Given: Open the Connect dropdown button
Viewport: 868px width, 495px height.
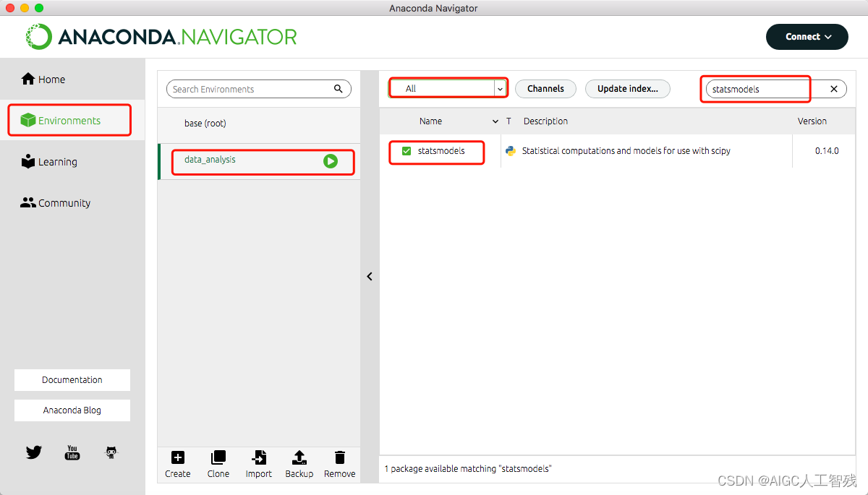Looking at the screenshot, I should pos(807,37).
